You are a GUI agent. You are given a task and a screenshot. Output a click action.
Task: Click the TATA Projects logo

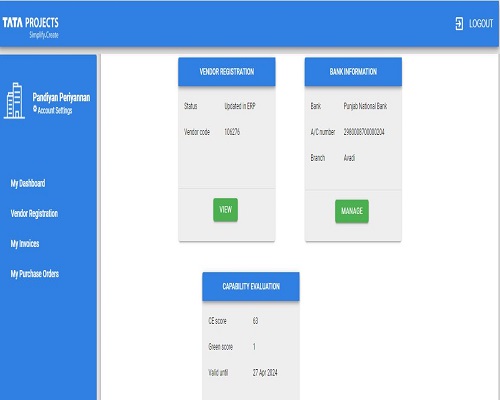tap(30, 27)
